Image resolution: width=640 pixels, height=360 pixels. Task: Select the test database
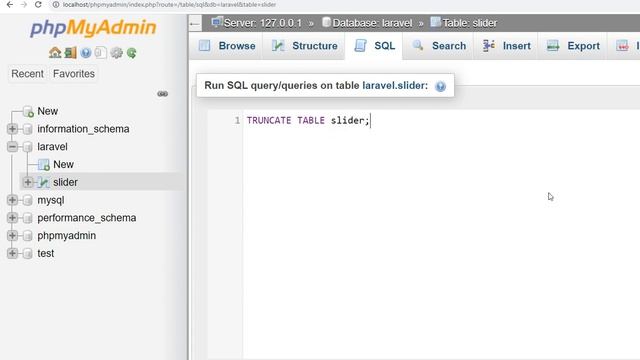[x=45, y=253]
